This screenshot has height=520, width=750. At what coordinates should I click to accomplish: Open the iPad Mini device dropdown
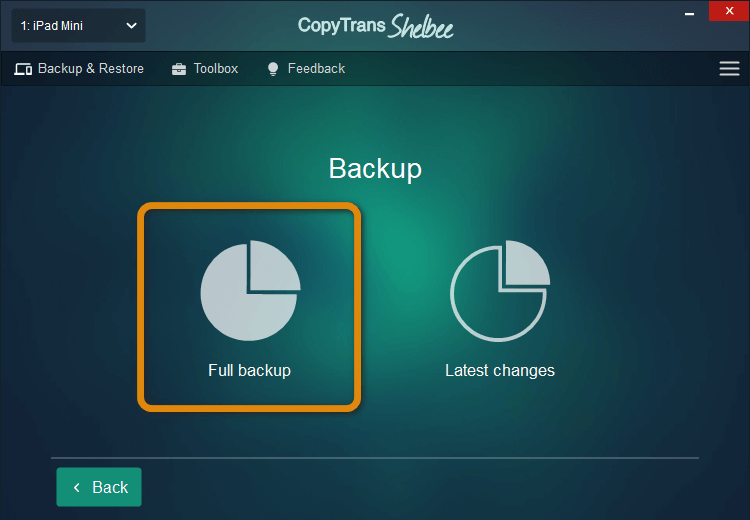(x=78, y=26)
